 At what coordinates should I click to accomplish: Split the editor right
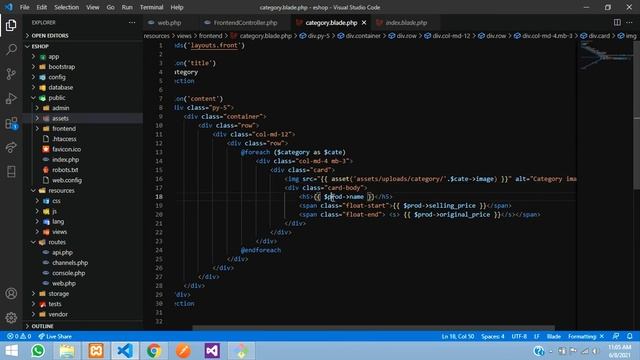click(617, 22)
